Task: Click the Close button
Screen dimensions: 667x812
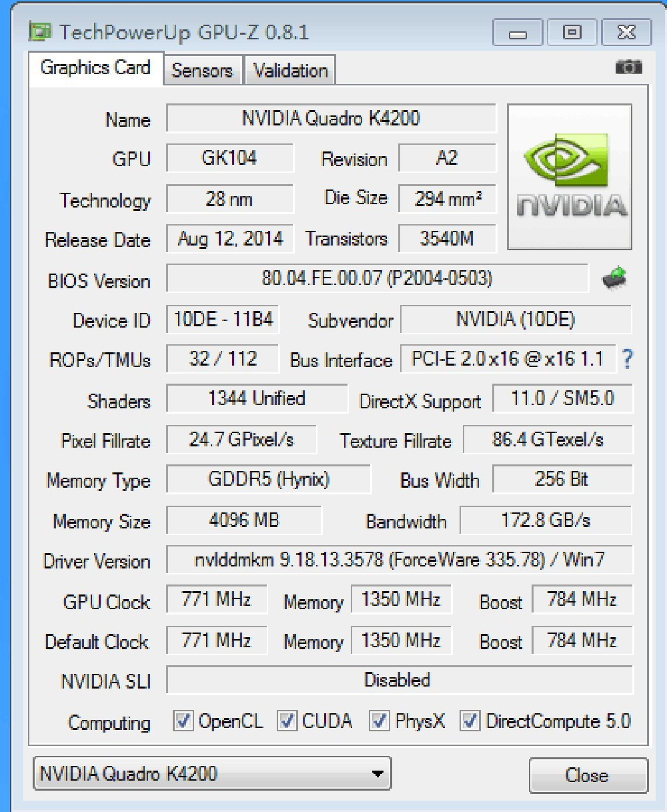Action: tap(588, 775)
